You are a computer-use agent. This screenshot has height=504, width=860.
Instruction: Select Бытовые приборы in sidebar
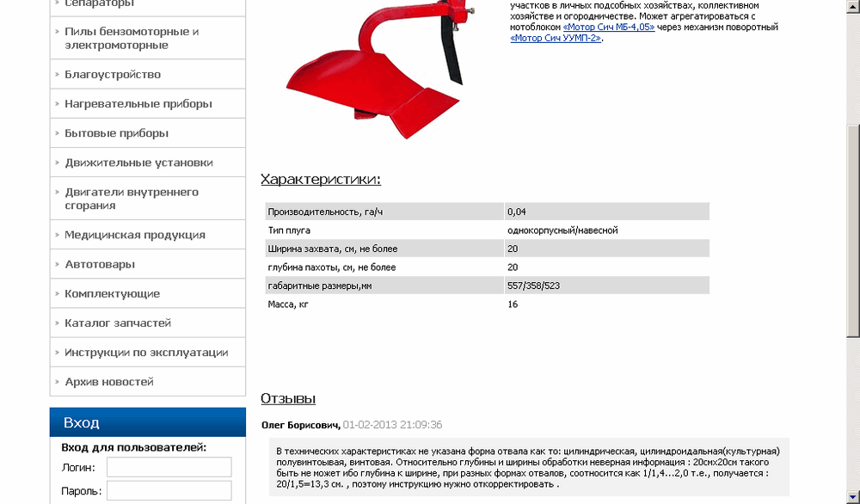tap(116, 133)
